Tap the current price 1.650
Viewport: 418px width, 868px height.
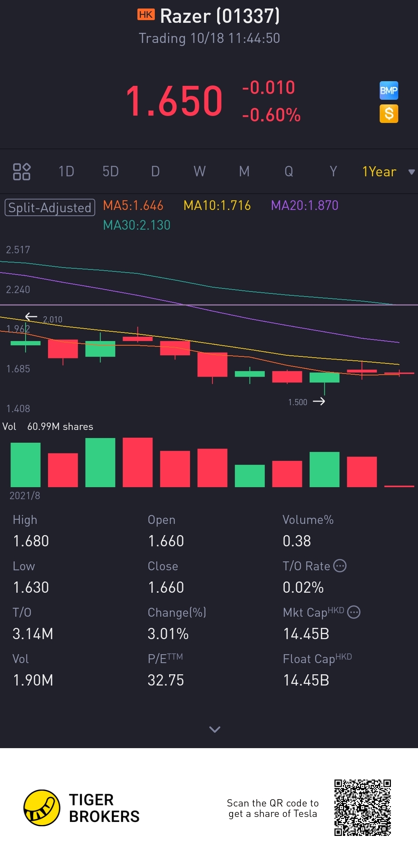pos(175,101)
